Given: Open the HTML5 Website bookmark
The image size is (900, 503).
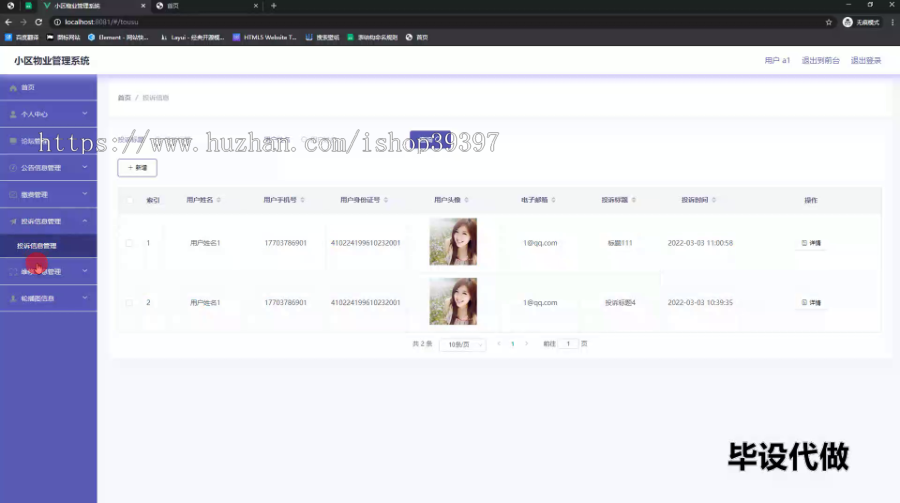Looking at the screenshot, I should coord(265,37).
